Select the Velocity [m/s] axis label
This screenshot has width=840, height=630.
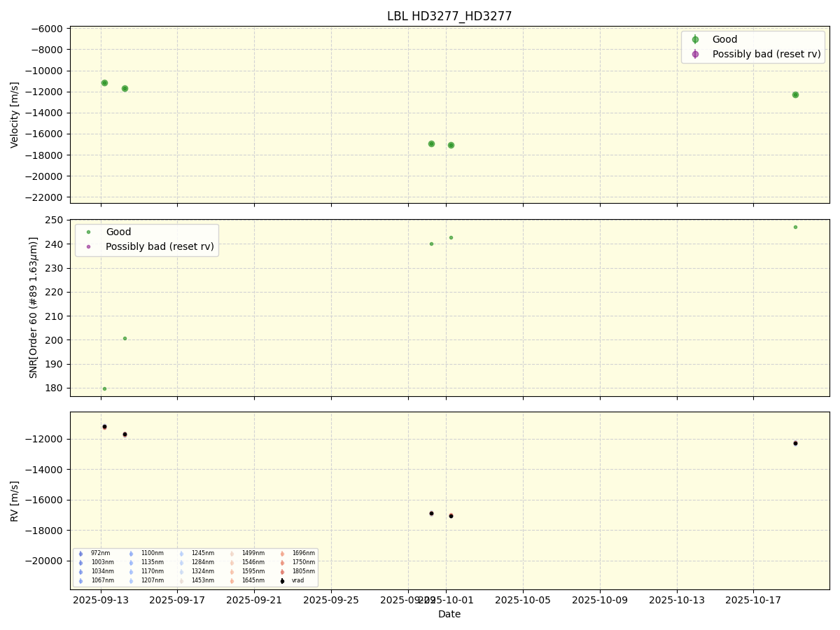(x=15, y=115)
